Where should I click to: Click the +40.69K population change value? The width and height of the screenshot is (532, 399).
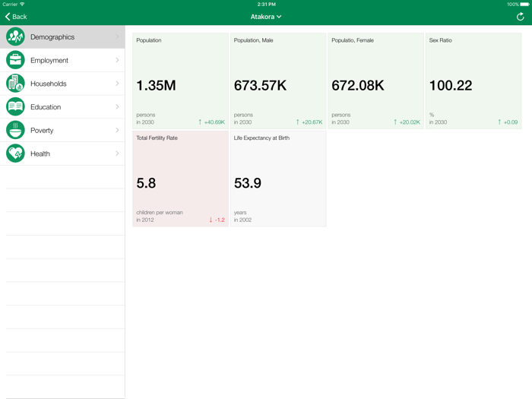pos(214,122)
